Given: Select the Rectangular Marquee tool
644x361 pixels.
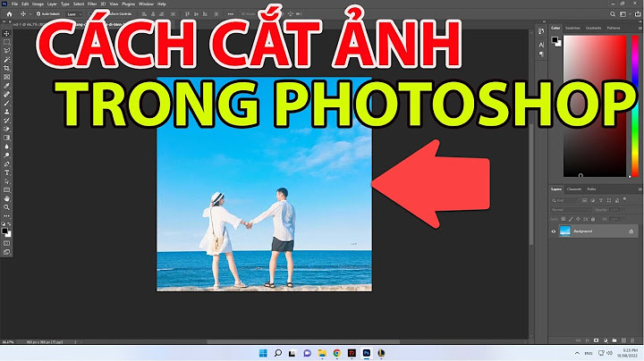Looking at the screenshot, I should 6,42.
